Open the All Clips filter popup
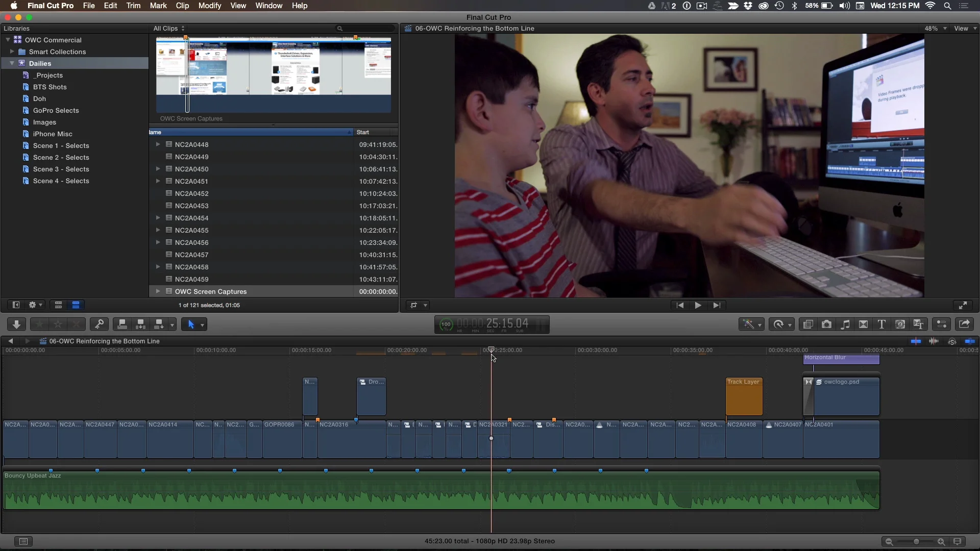Image resolution: width=980 pixels, height=551 pixels. click(169, 29)
